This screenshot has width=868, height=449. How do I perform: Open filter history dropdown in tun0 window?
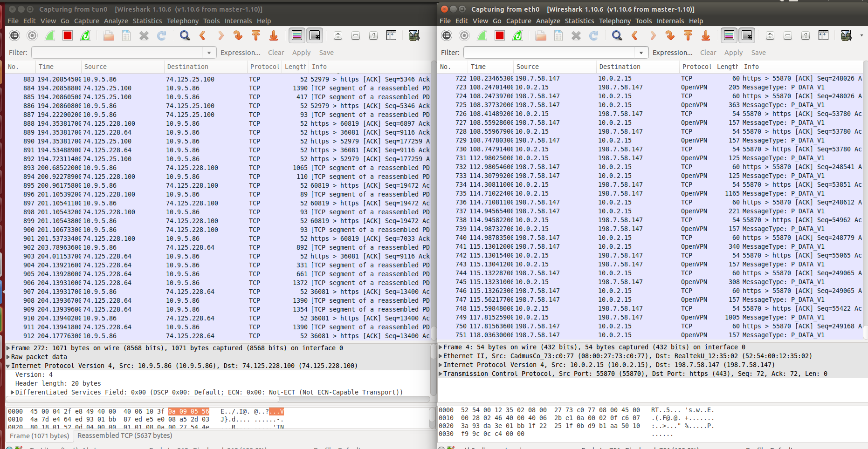tap(209, 53)
